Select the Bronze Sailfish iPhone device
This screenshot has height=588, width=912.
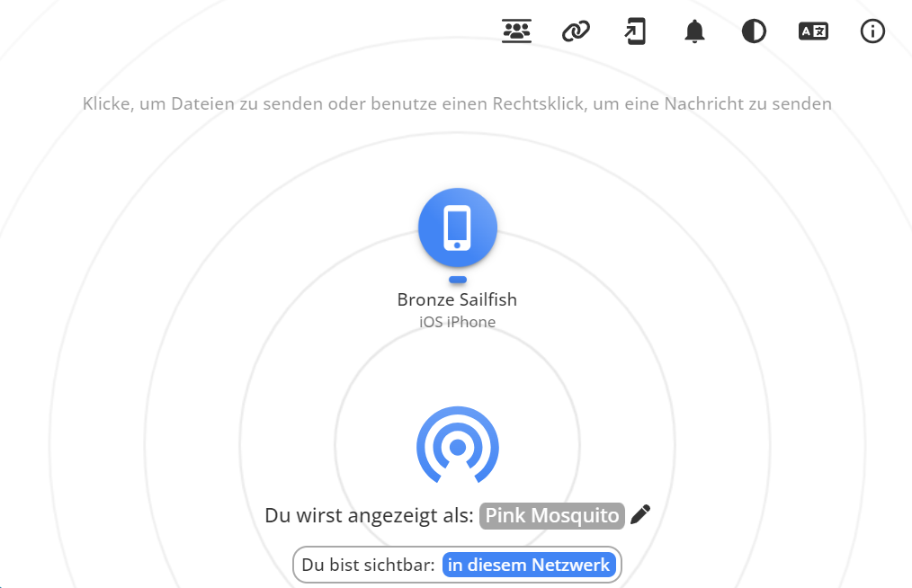458,227
